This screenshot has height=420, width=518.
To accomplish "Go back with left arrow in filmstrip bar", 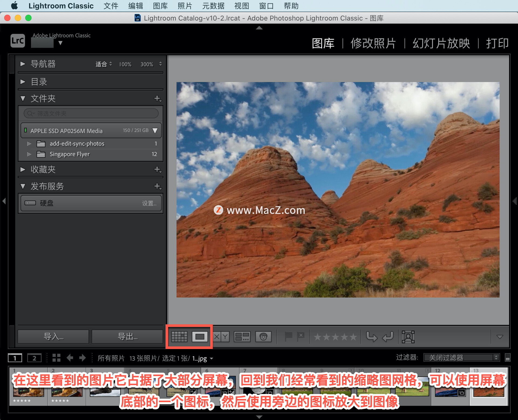I will click(x=70, y=358).
